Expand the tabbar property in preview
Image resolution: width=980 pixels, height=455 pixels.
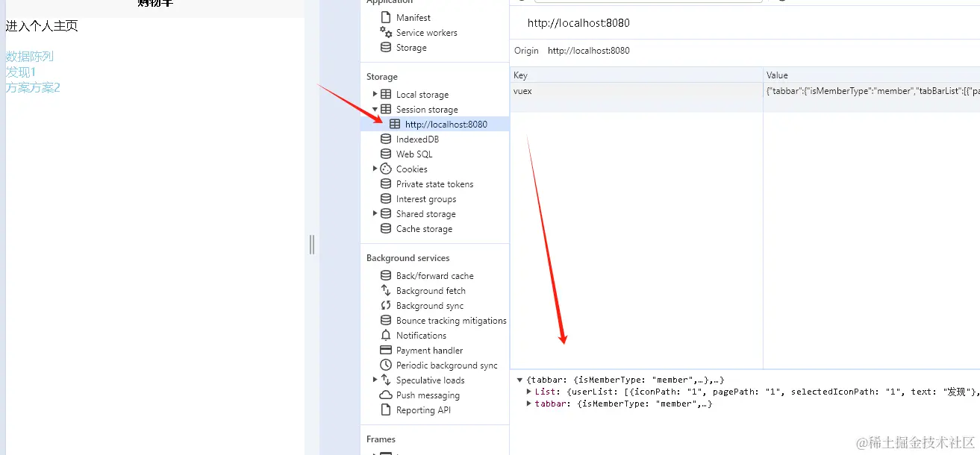click(529, 404)
